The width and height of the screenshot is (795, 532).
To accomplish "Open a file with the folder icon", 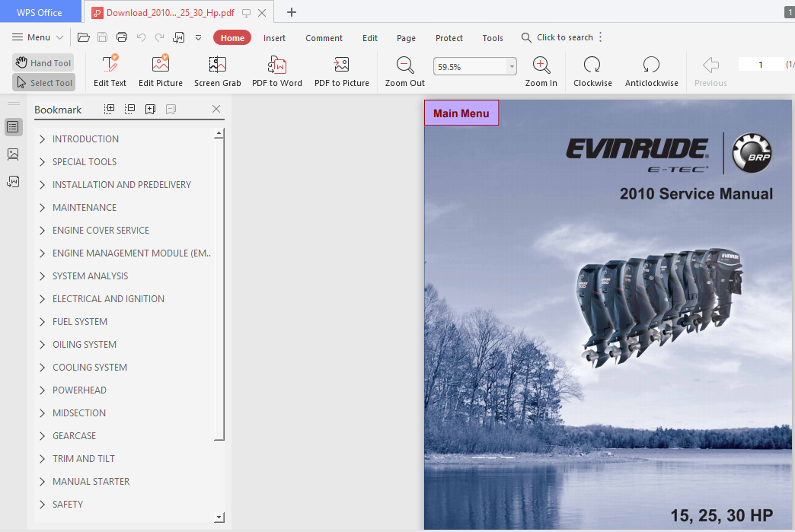I will [x=84, y=37].
